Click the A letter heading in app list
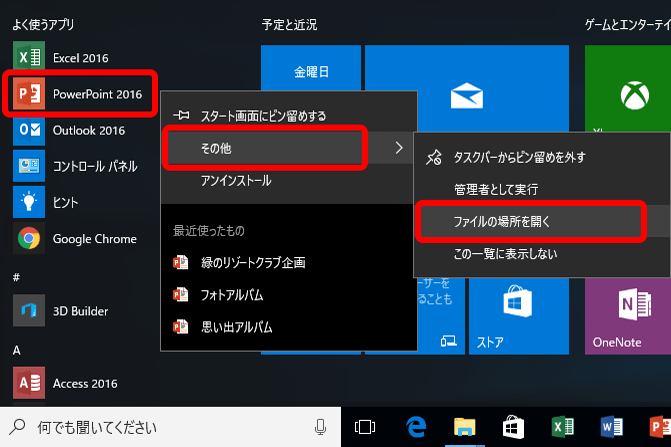This screenshot has height=447, width=671. pos(16,350)
